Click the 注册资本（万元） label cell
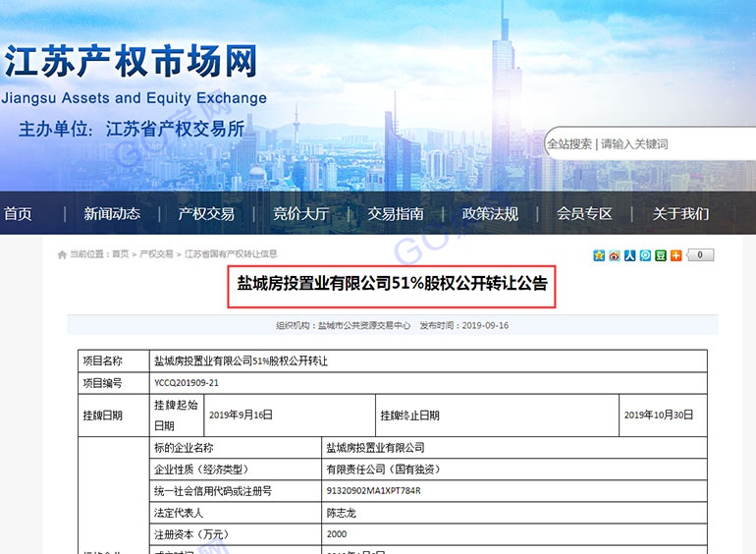 click(236, 534)
